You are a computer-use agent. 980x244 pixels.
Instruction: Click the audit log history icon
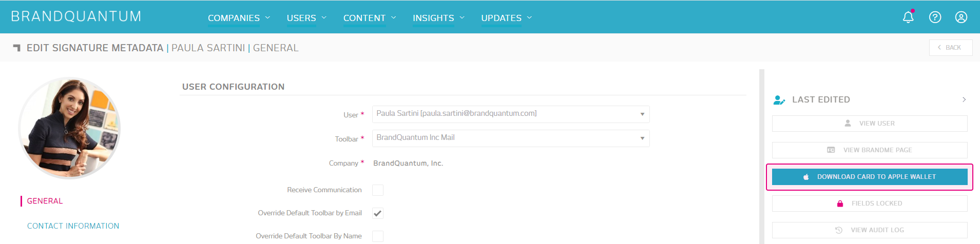(839, 230)
